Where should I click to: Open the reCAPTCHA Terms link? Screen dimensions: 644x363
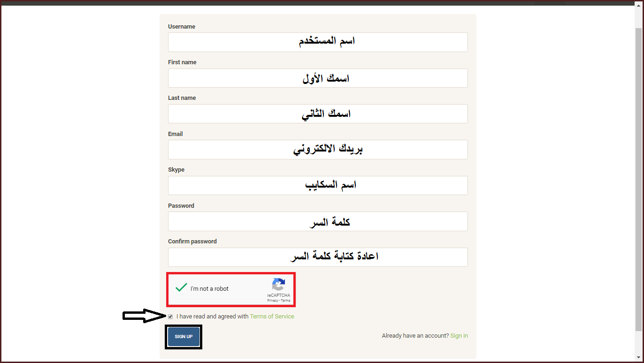click(x=285, y=301)
